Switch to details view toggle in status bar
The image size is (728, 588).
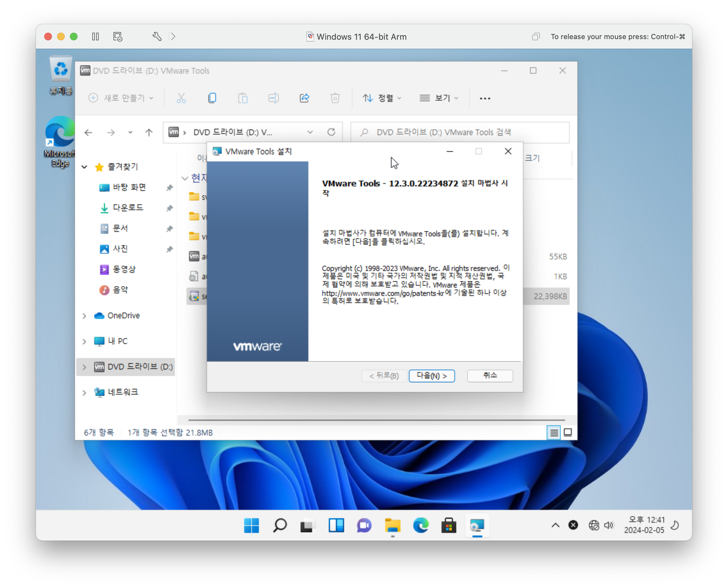pyautogui.click(x=554, y=433)
